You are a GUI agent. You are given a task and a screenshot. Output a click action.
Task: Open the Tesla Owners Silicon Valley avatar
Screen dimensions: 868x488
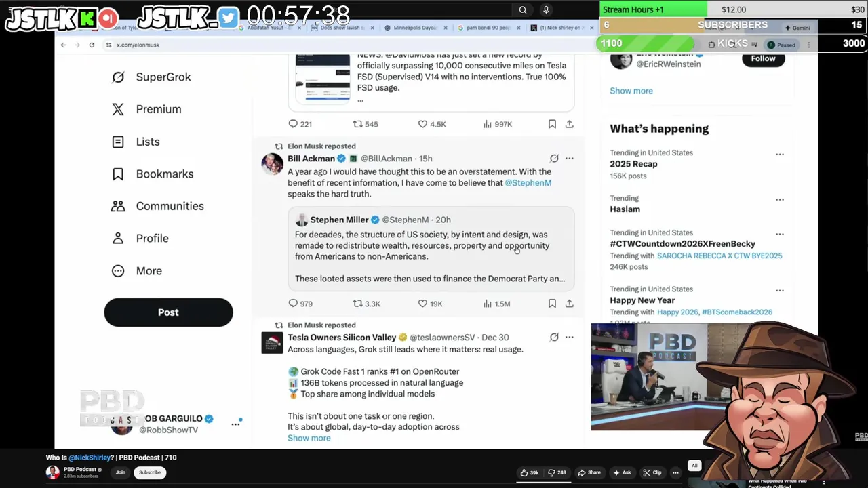pos(273,343)
